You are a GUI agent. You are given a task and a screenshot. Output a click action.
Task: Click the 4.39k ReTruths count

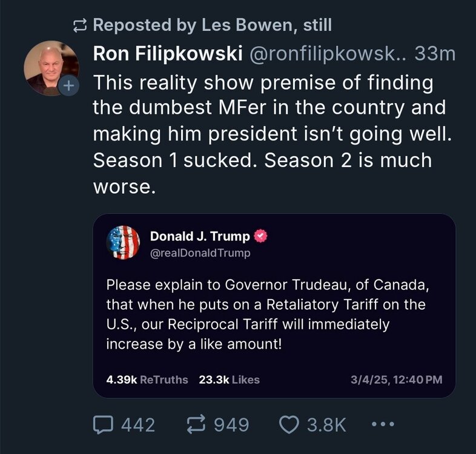coord(147,380)
